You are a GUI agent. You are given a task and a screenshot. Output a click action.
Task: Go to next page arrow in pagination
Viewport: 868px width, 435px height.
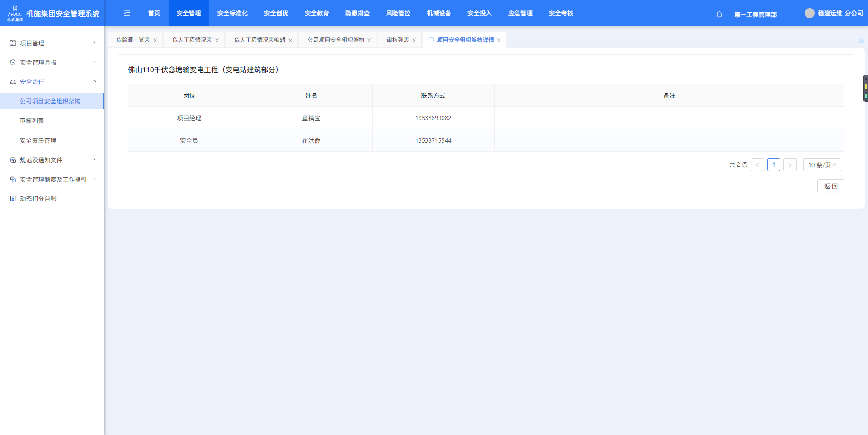(x=790, y=165)
